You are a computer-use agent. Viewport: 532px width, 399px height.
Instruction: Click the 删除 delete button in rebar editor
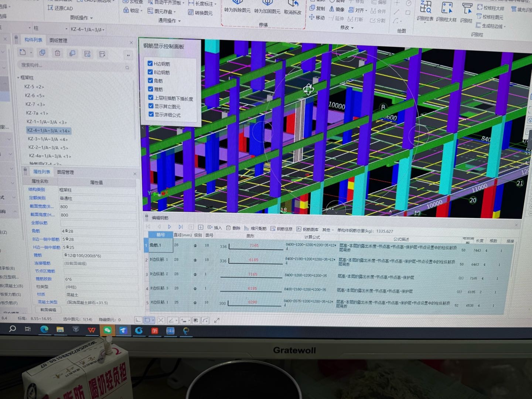233,228
